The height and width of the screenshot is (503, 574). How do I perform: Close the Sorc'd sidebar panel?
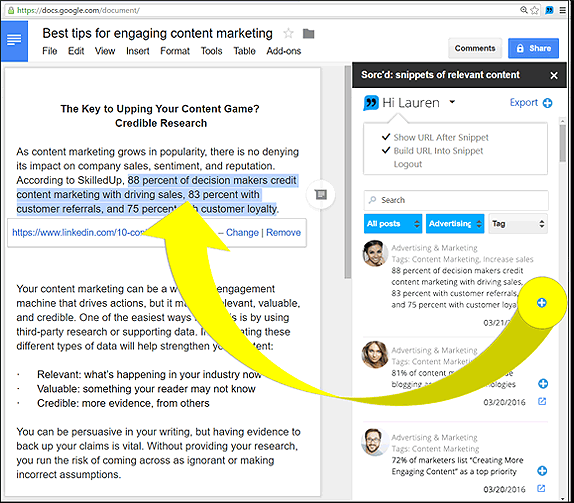point(554,75)
